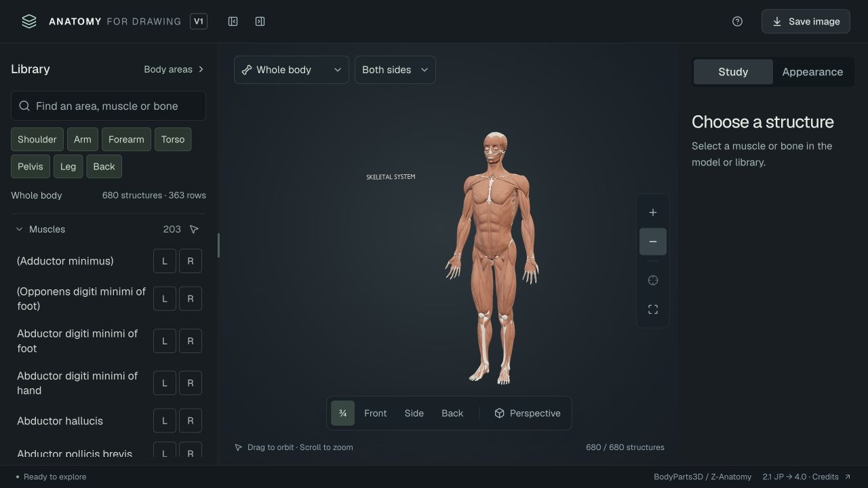Select left (Adductor minimus)
This screenshot has height=488, width=868.
165,261
